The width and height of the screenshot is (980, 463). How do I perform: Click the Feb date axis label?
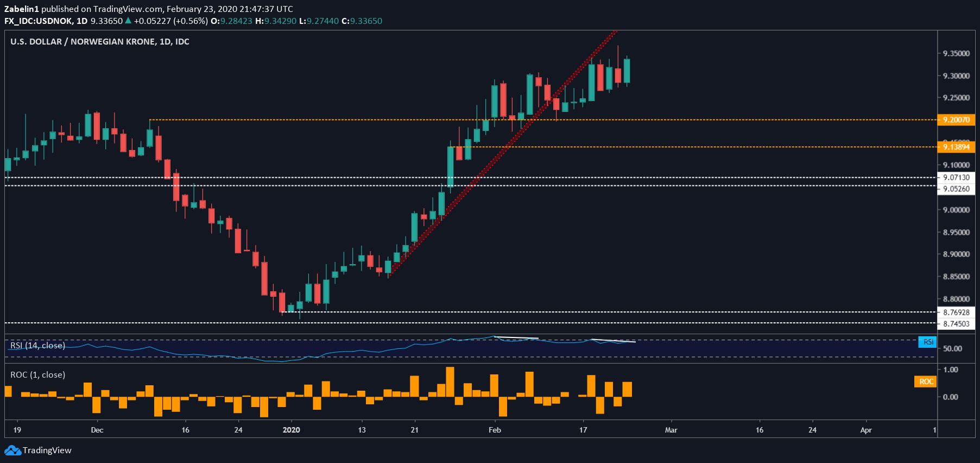(x=495, y=430)
